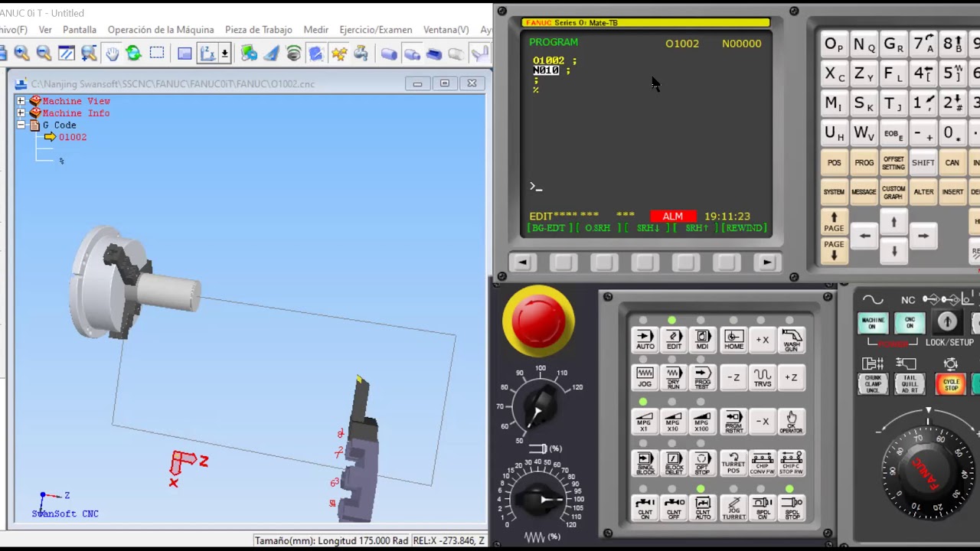This screenshot has width=980, height=551.
Task: Select MPG X1 handwheel increment
Action: (x=645, y=421)
